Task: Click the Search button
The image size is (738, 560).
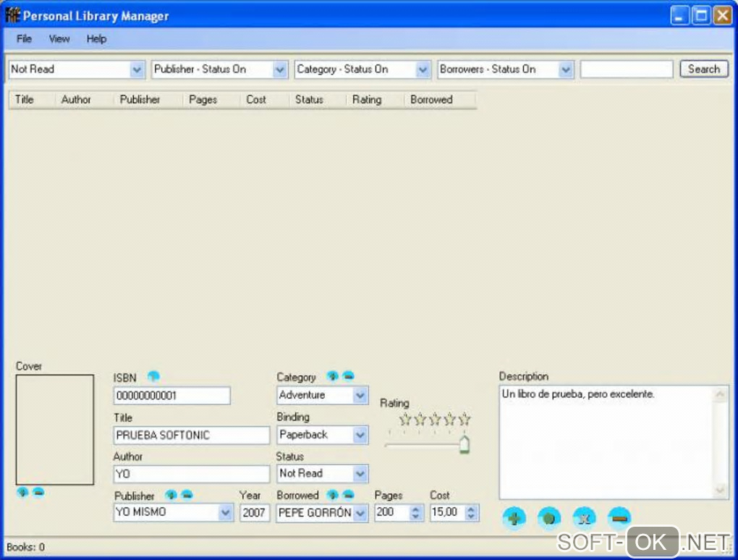Action: pos(704,69)
